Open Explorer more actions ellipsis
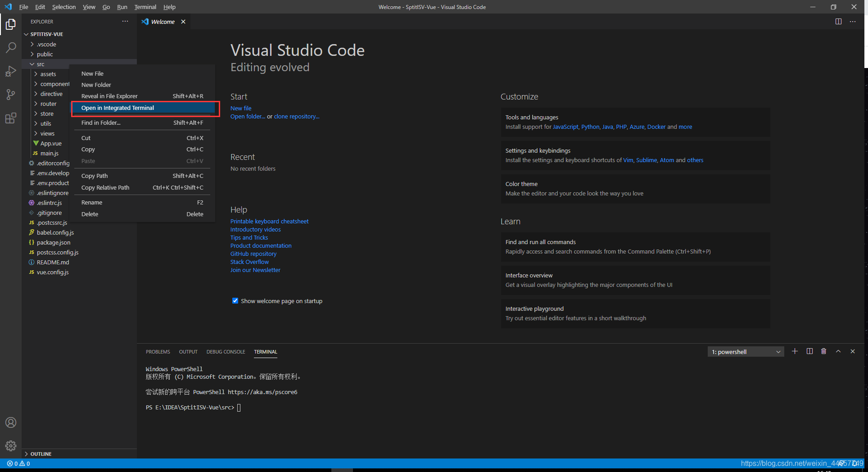The height and width of the screenshot is (472, 868). click(125, 22)
